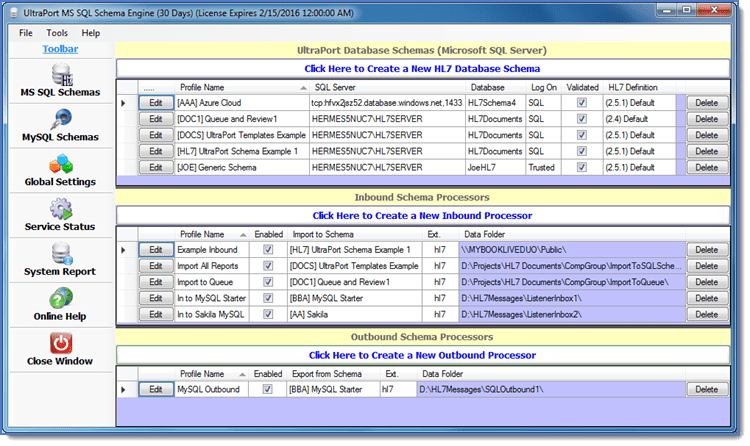
Task: Select row arrow for MySQL Outbound
Action: click(123, 390)
